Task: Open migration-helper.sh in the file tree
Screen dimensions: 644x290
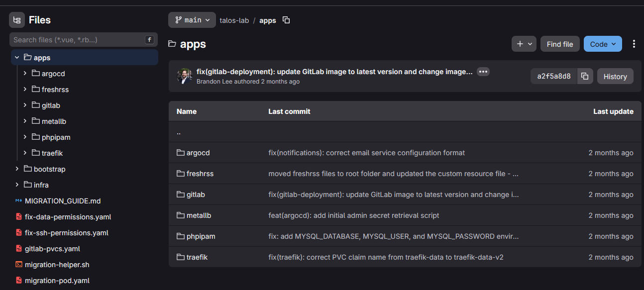Action: tap(57, 265)
